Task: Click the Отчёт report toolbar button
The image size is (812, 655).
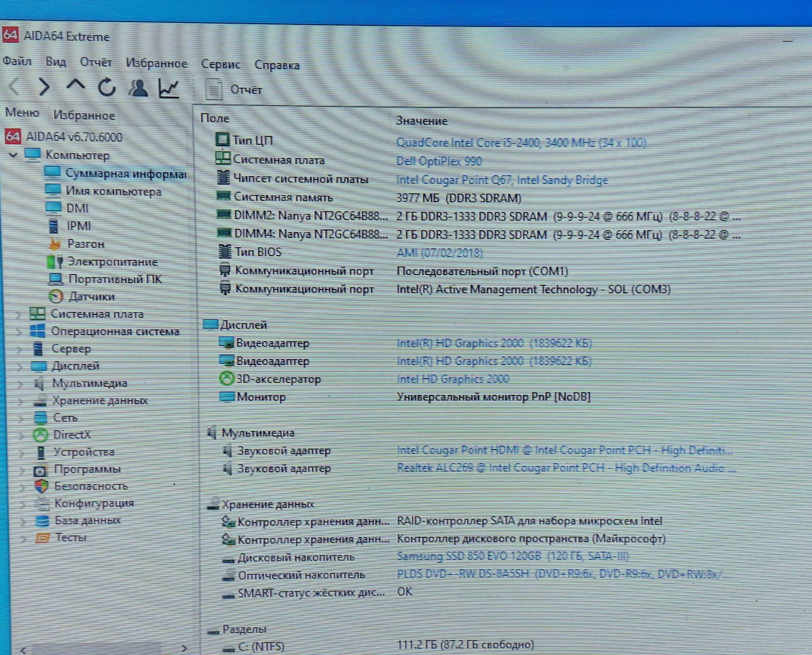Action: point(234,89)
